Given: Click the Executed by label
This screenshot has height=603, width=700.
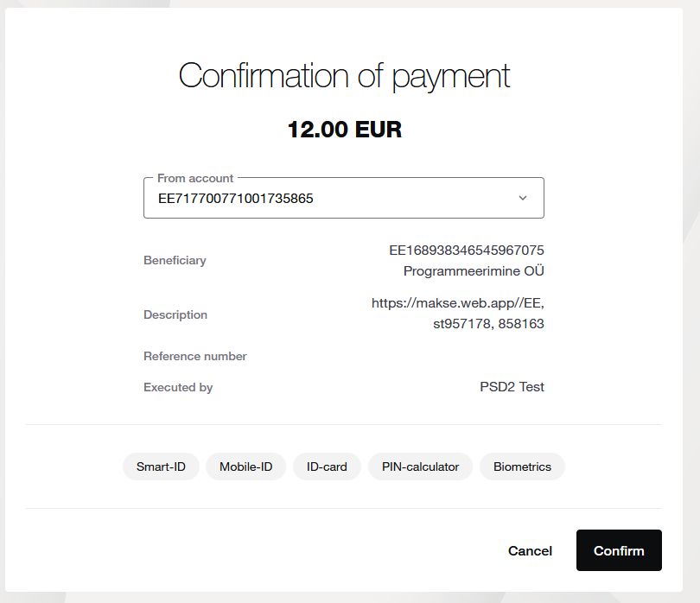Looking at the screenshot, I should point(178,387).
